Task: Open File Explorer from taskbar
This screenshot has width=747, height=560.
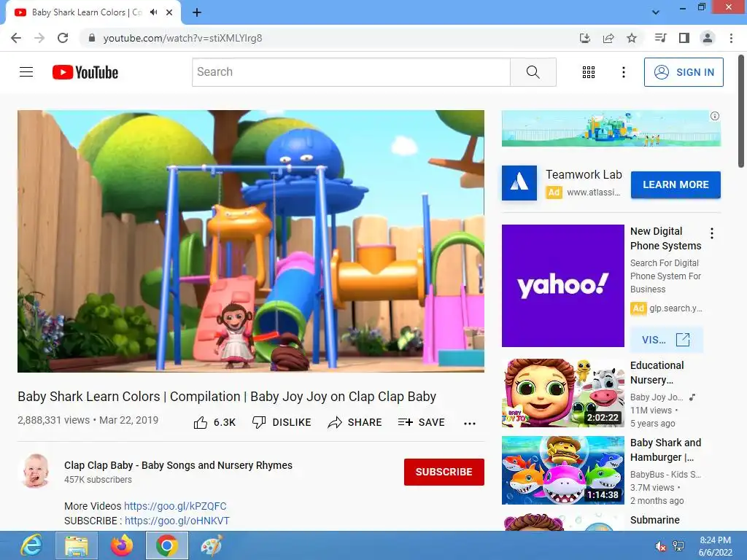Action: 76,545
